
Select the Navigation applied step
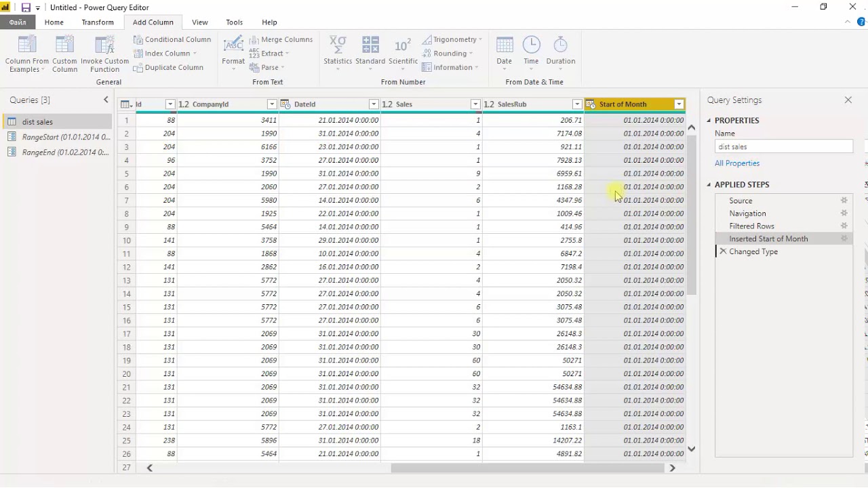[x=784, y=213]
